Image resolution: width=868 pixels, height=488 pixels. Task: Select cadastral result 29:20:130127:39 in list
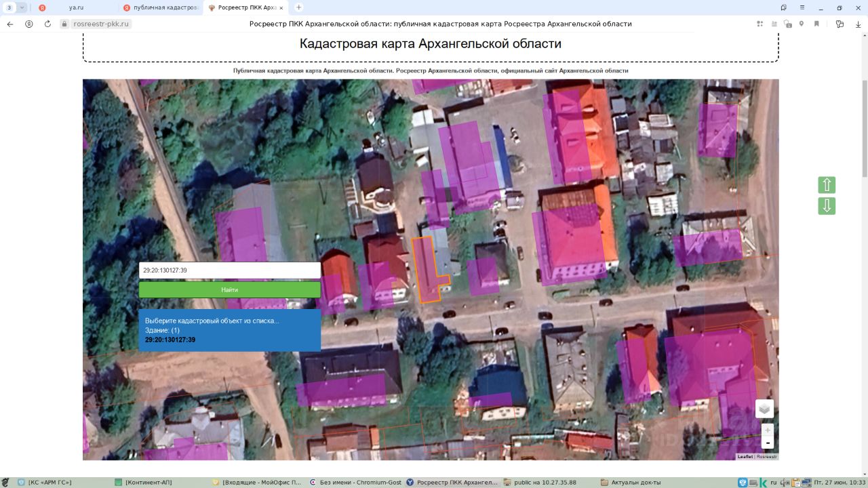pos(170,340)
